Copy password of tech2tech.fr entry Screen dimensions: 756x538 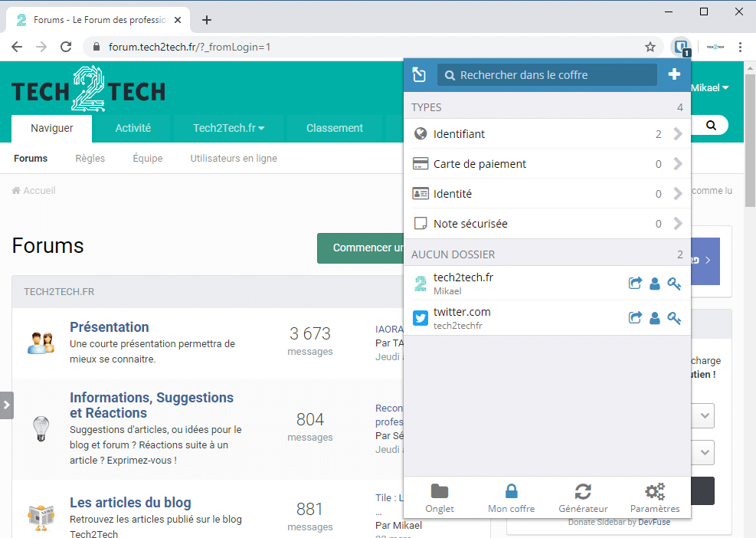(x=674, y=284)
